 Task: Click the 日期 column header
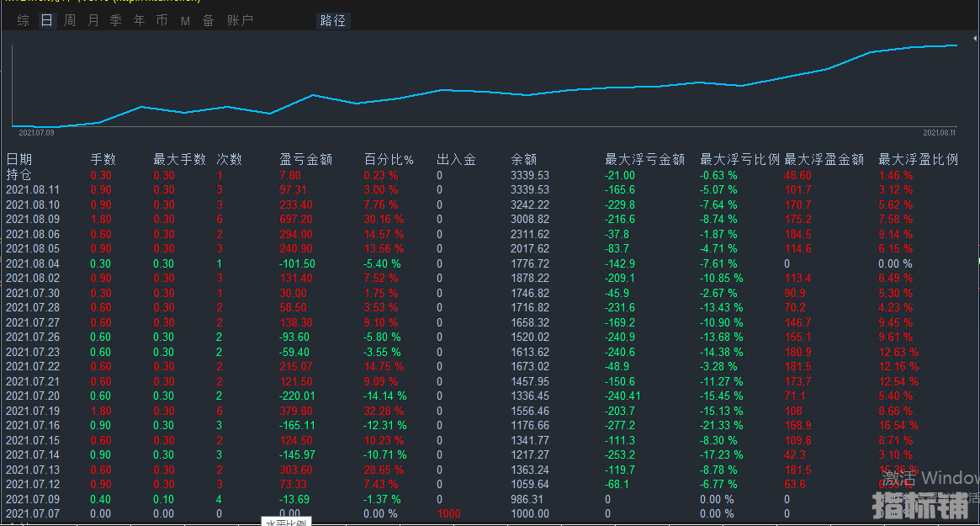click(x=19, y=159)
